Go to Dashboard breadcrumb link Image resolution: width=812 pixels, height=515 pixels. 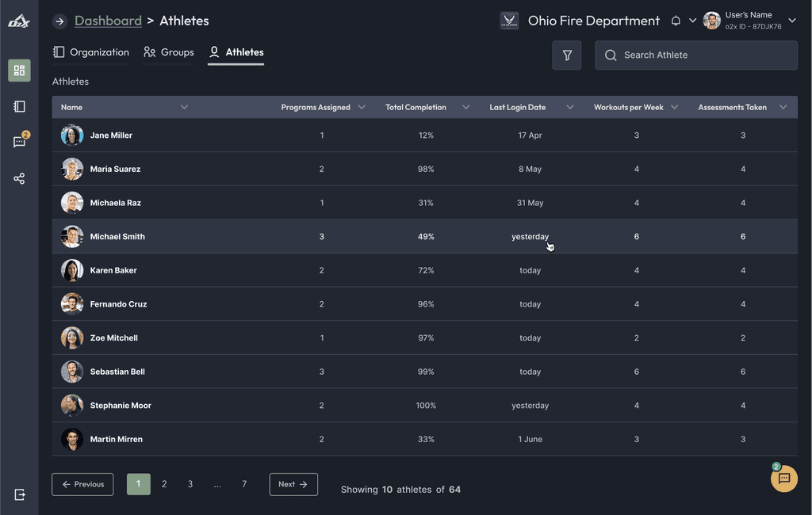pos(108,21)
